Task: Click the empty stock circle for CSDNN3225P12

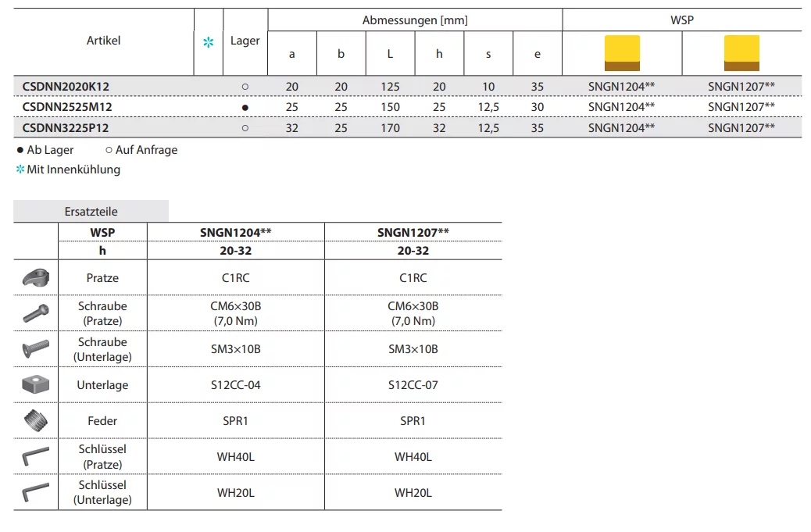Action: (245, 128)
